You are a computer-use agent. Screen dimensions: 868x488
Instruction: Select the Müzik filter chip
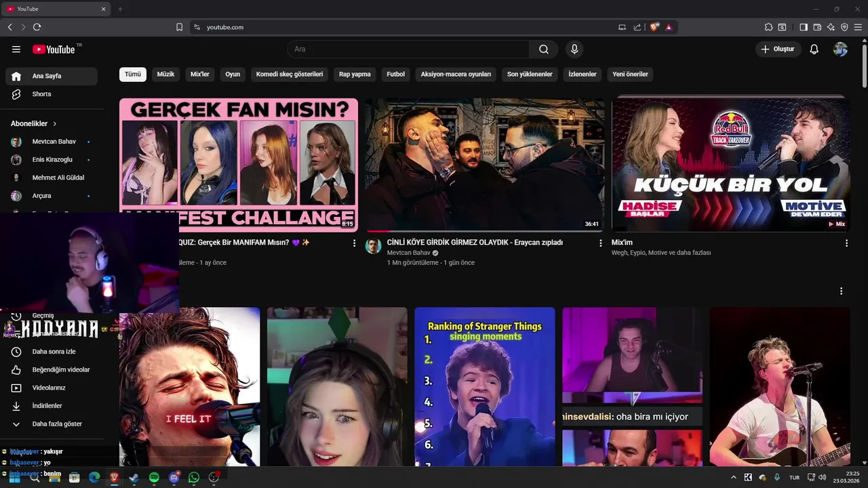coord(166,74)
